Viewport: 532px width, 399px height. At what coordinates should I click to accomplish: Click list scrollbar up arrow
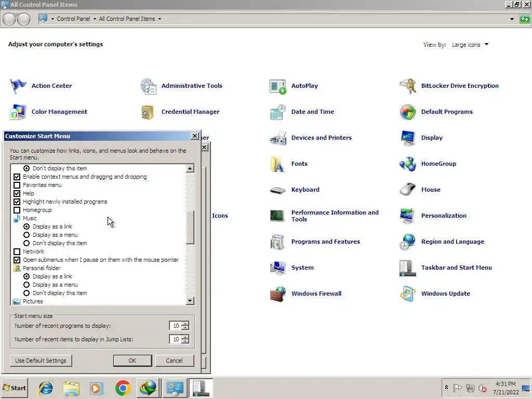pos(190,168)
